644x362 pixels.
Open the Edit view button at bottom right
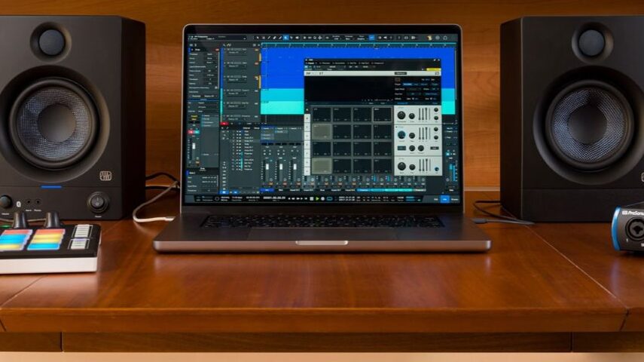pyautogui.click(x=436, y=198)
